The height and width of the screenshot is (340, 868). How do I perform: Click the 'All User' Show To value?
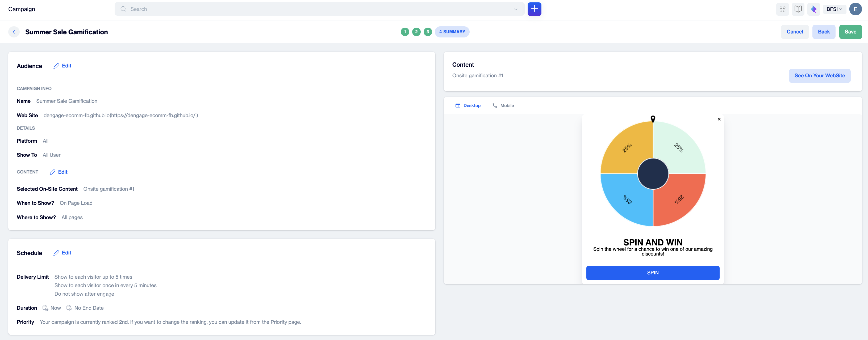point(52,155)
